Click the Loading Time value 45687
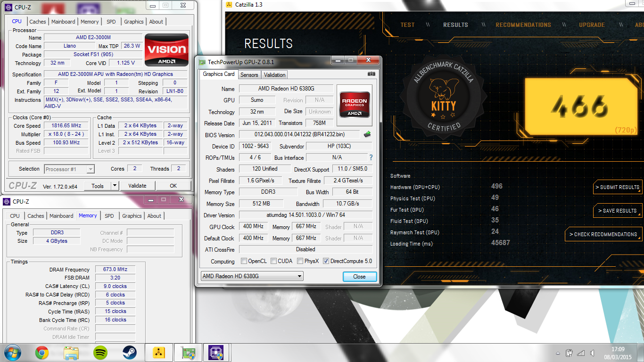Image resolution: width=644 pixels, height=362 pixels. coord(501,243)
